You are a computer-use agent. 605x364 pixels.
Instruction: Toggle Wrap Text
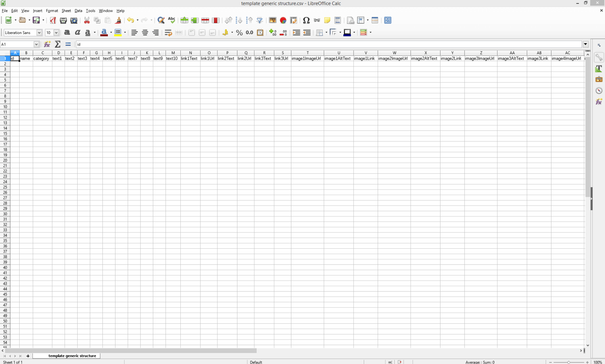click(x=168, y=33)
